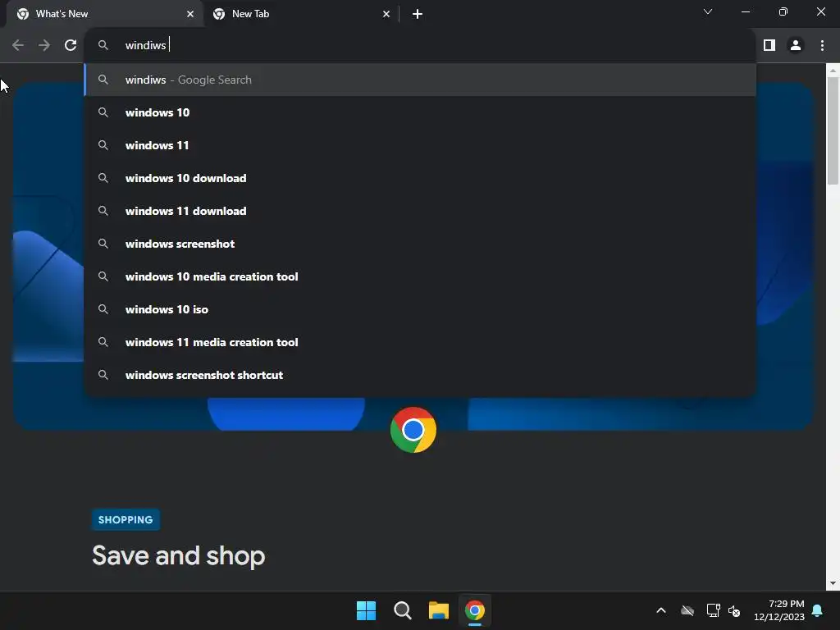Image resolution: width=840 pixels, height=630 pixels.
Task: Open the Windows Start menu
Action: point(367,610)
